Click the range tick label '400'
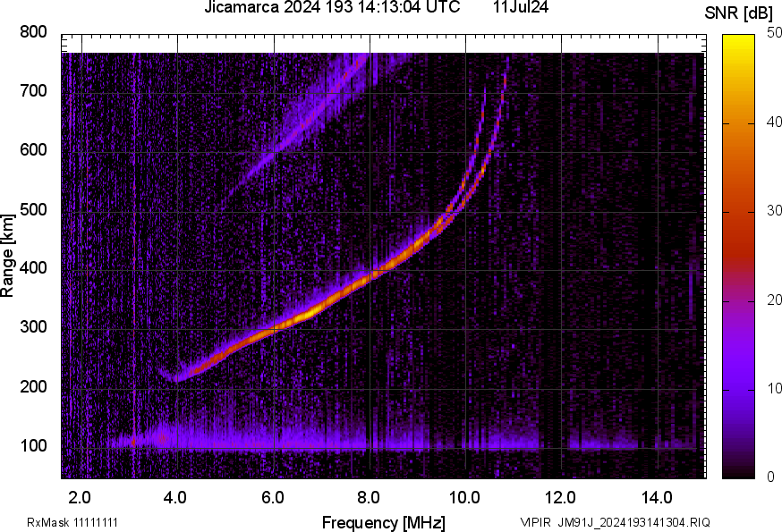This screenshot has height=532, width=782. coord(33,267)
